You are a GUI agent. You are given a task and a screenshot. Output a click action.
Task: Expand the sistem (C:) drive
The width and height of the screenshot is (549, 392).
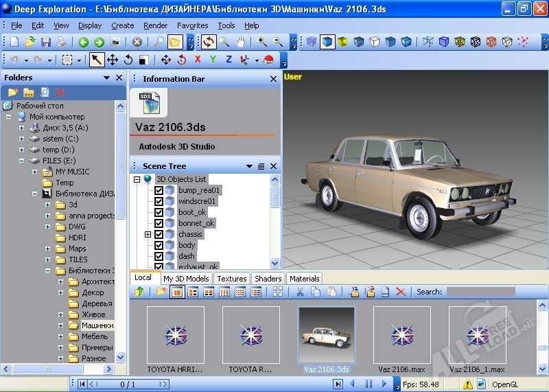pyautogui.click(x=21, y=139)
